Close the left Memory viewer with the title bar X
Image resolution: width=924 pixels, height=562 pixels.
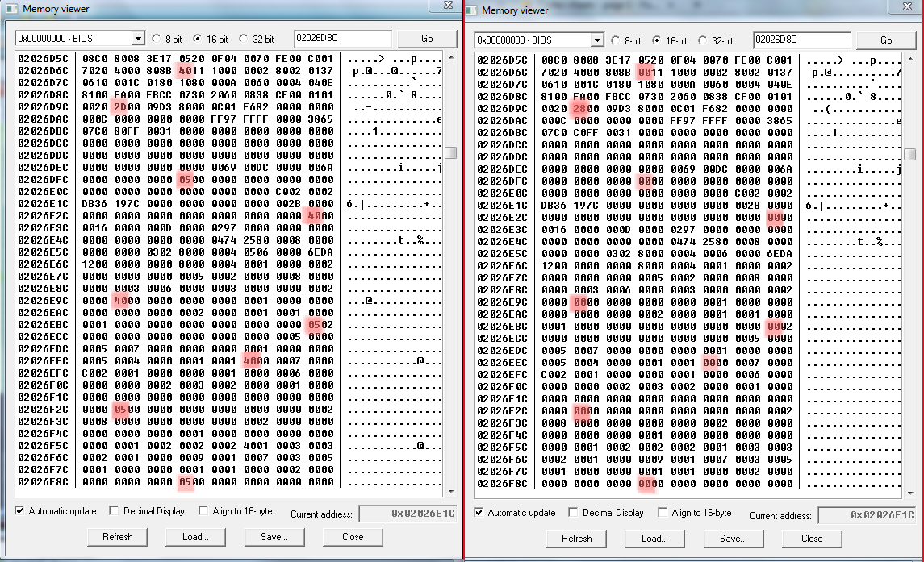[x=448, y=6]
